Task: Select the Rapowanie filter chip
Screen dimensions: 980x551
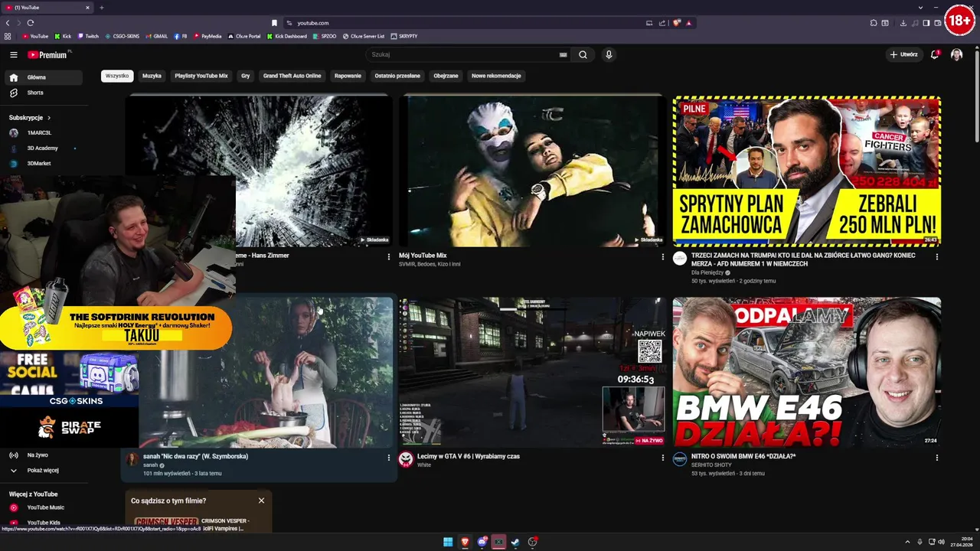Action: pos(348,76)
